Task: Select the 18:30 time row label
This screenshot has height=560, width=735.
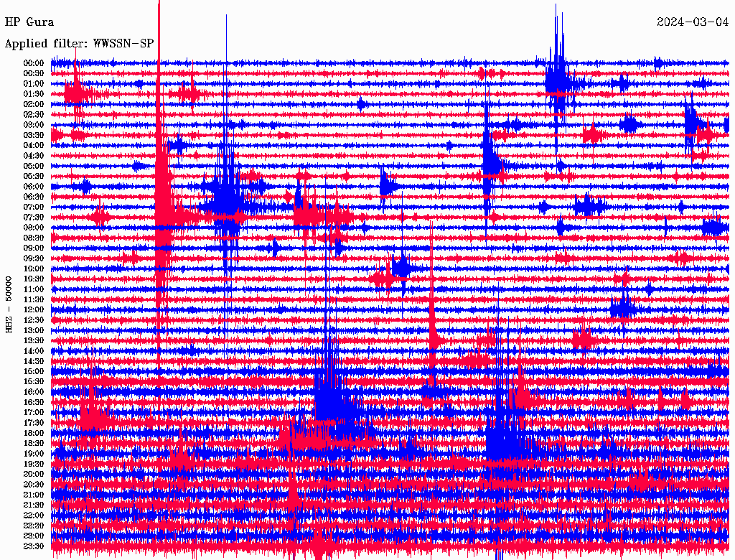Action: pos(33,444)
